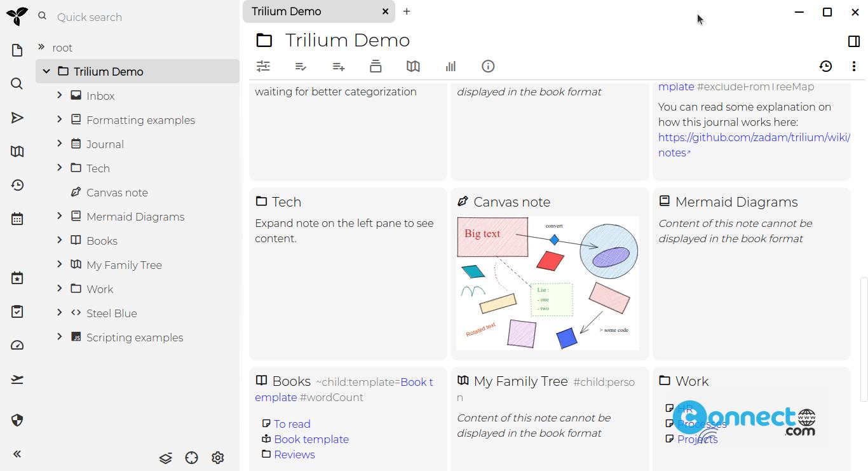868x471 pixels.
Task: Select Inbox in the tree
Action: (100, 96)
